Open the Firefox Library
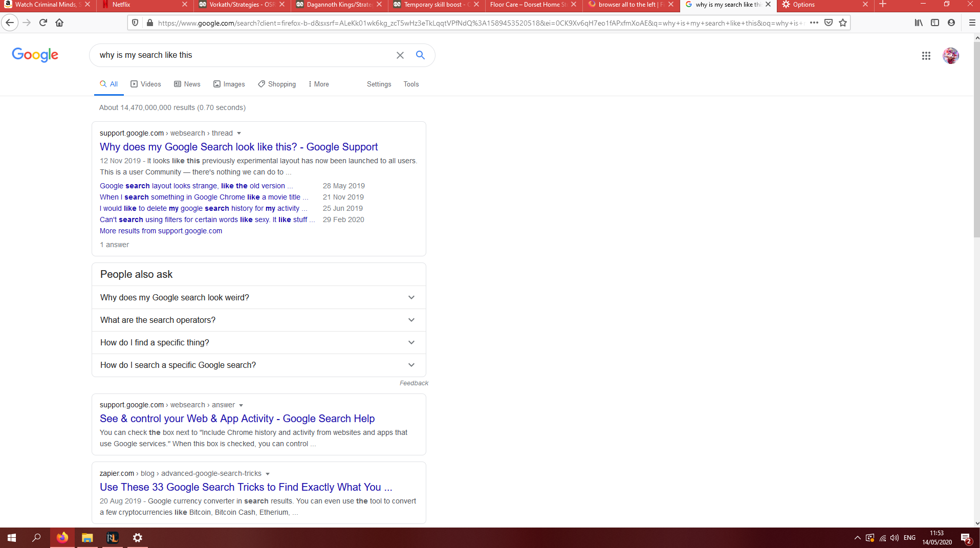This screenshot has height=548, width=980. coord(919,23)
